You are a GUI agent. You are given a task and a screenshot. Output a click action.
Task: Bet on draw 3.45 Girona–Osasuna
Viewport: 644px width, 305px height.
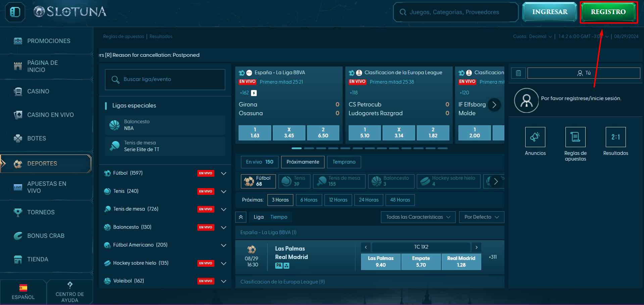coord(289,133)
